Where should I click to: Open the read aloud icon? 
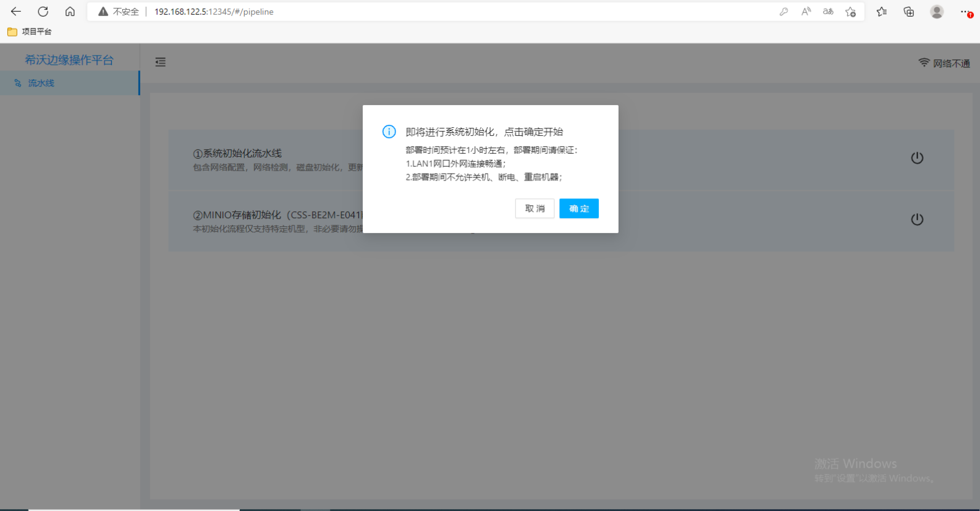tap(806, 12)
